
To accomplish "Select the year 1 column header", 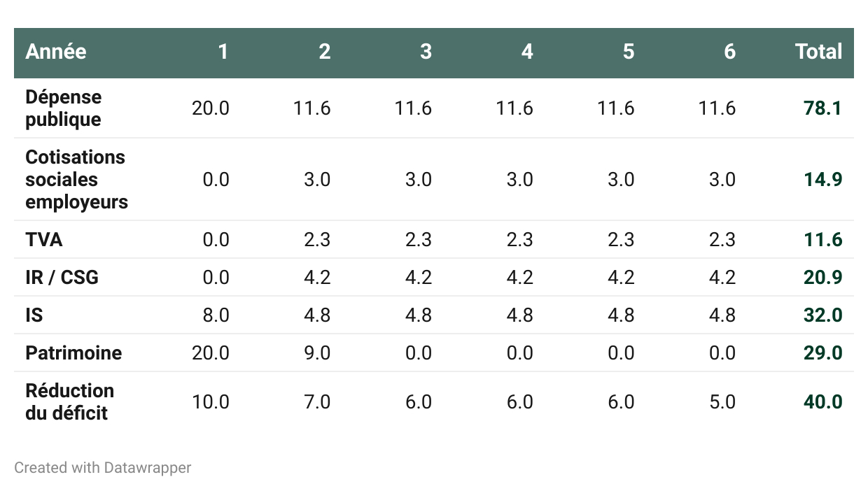I will point(223,52).
